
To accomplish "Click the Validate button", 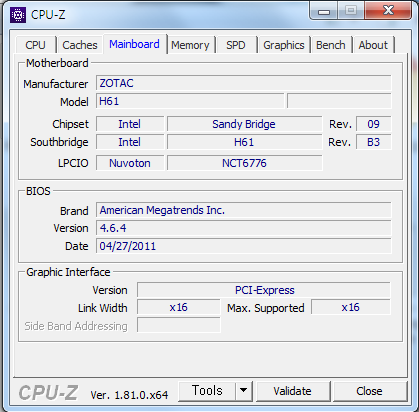I will click(x=293, y=391).
